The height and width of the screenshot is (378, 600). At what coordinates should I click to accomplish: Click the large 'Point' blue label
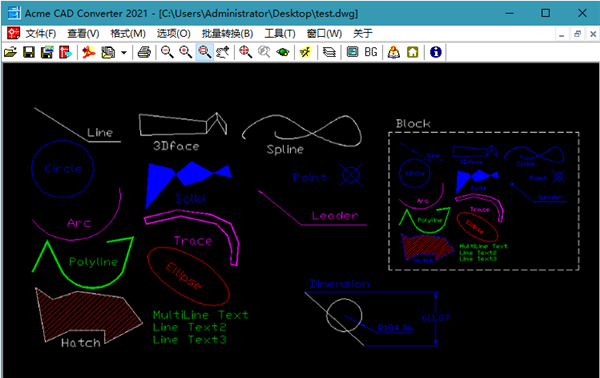click(x=310, y=177)
